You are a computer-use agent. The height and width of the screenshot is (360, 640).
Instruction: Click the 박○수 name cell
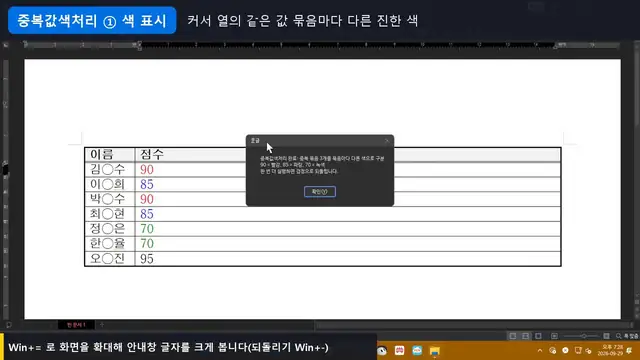[x=110, y=199]
